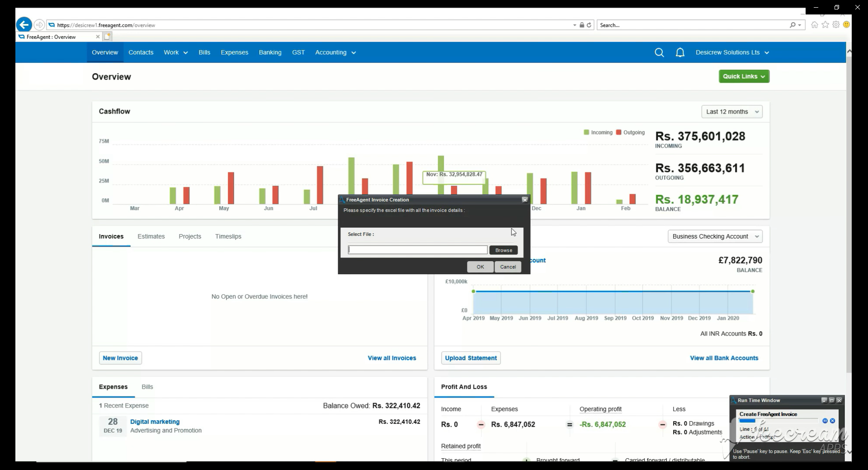The image size is (868, 470).
Task: Open Desicrew Solutions Lts account dropdown
Action: pyautogui.click(x=732, y=52)
